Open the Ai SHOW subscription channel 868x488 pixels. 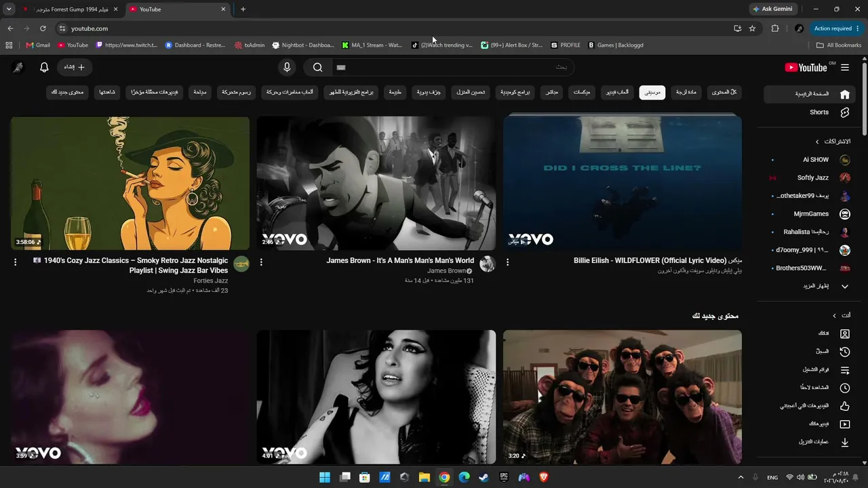click(x=810, y=160)
